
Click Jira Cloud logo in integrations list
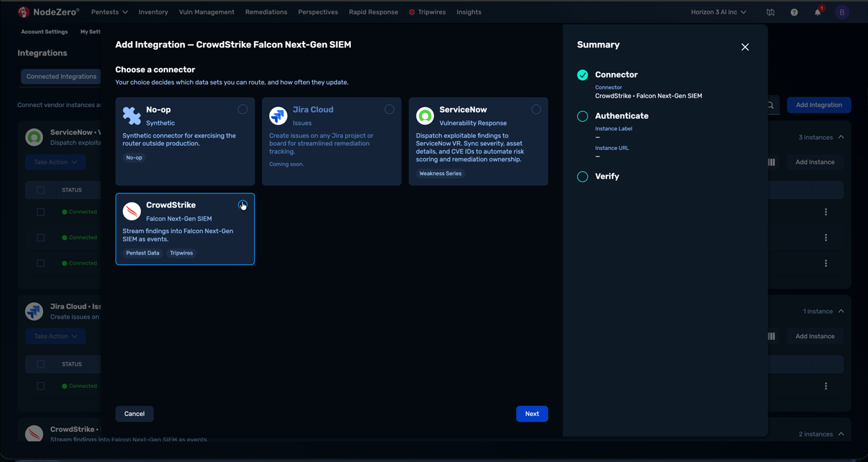[34, 311]
